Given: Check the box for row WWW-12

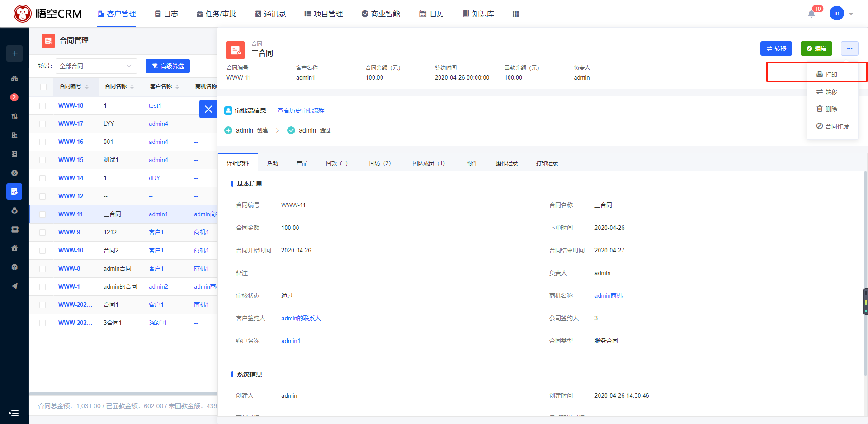Looking at the screenshot, I should (42, 196).
